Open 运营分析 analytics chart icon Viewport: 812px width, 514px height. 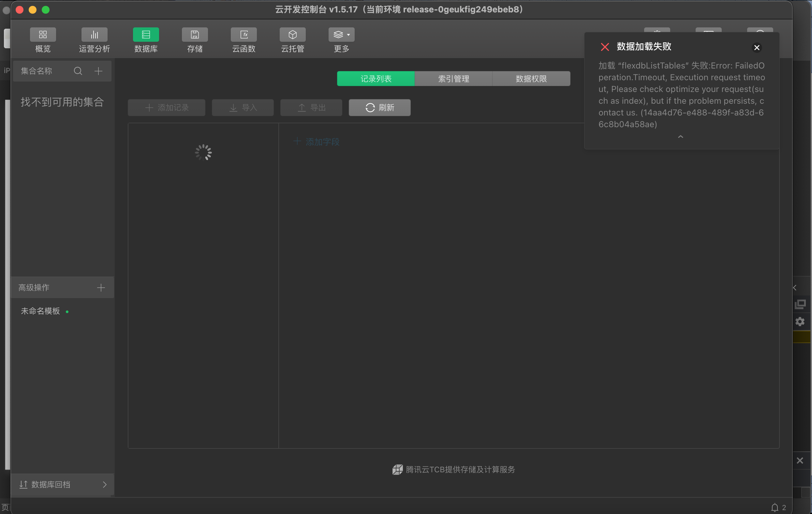pos(94,35)
